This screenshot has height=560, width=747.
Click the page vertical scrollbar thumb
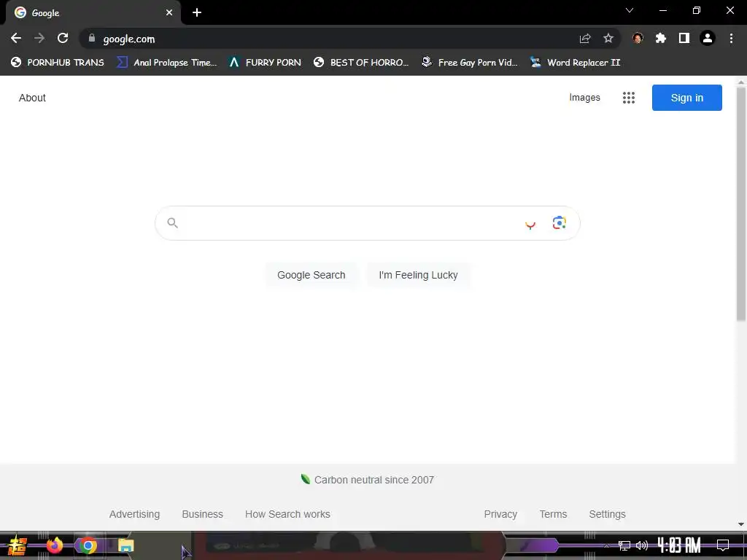pos(741,204)
